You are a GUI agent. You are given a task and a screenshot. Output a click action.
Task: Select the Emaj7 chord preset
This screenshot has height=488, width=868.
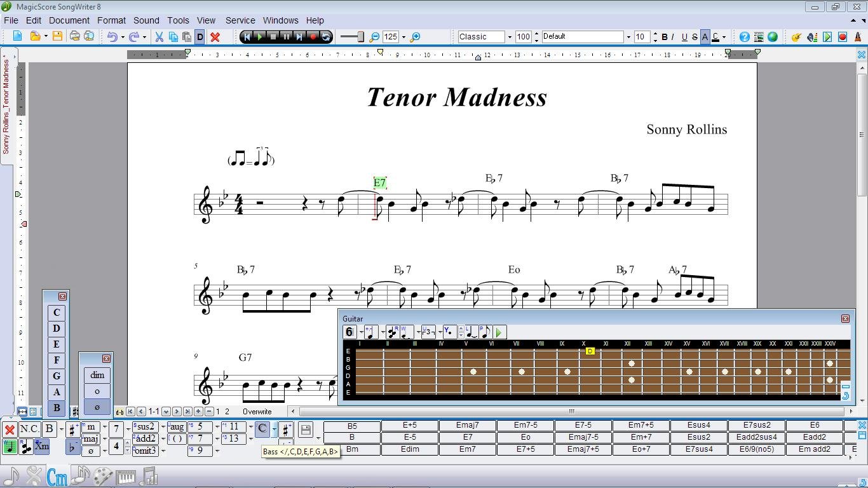(x=468, y=426)
